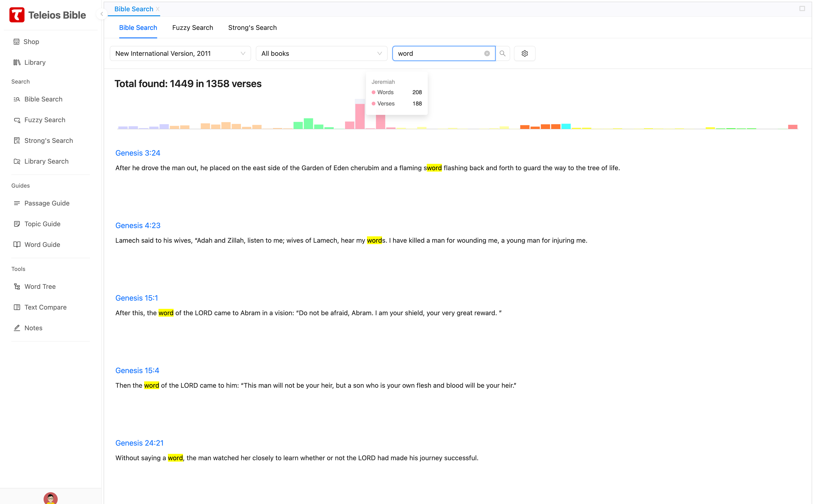The image size is (814, 504).
Task: Click the search magnifier button
Action: 502,53
